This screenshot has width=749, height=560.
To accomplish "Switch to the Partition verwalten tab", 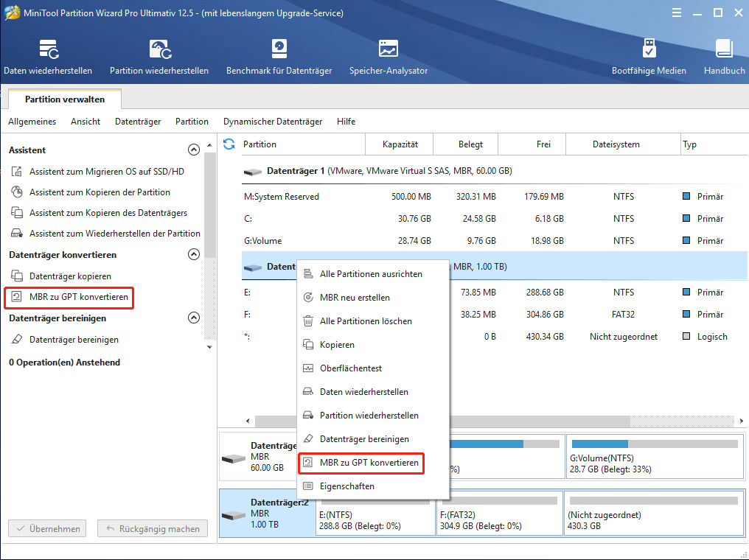I will pyautogui.click(x=63, y=98).
